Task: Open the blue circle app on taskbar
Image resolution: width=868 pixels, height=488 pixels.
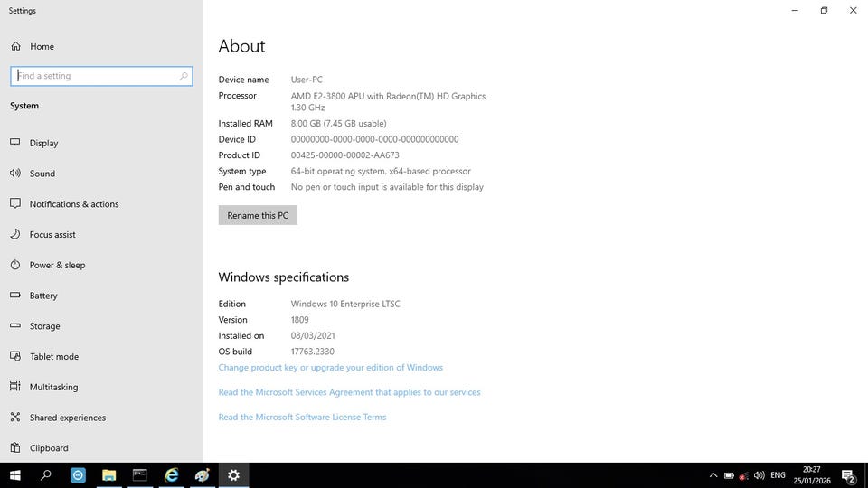Action: click(78, 474)
